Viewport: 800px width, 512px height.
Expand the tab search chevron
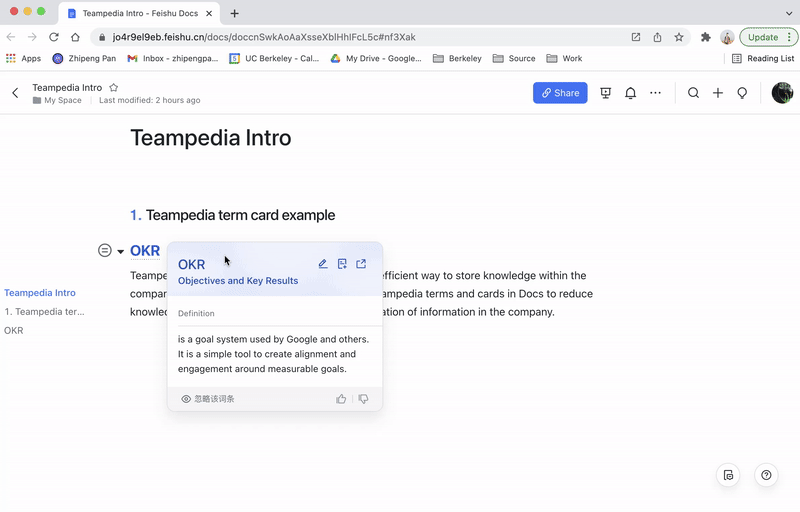pyautogui.click(x=789, y=14)
